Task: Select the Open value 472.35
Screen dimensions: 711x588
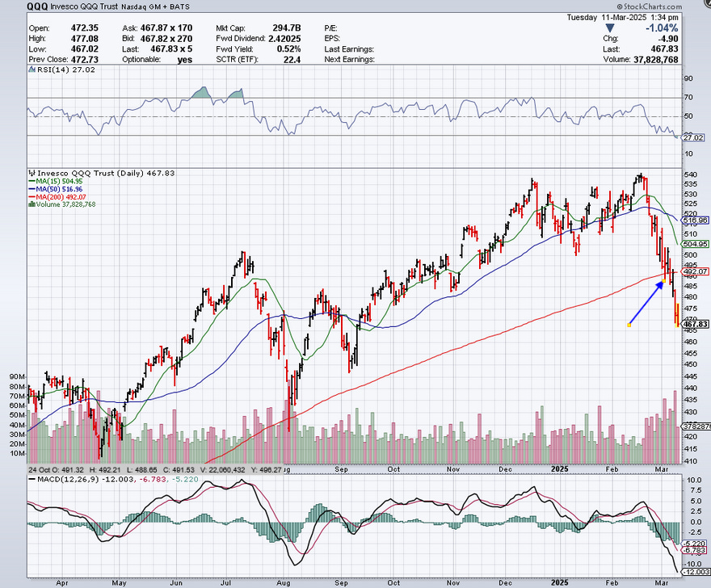Action: pyautogui.click(x=84, y=28)
